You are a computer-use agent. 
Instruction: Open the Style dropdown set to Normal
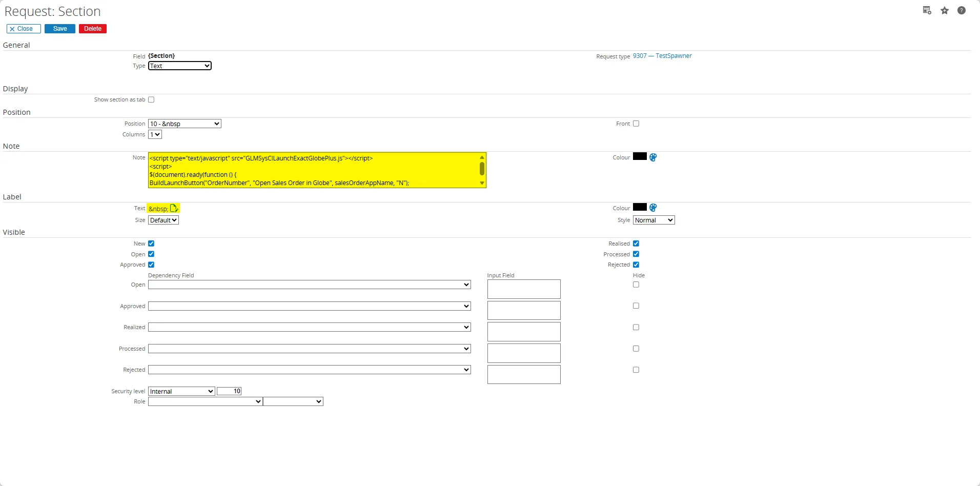tap(654, 220)
